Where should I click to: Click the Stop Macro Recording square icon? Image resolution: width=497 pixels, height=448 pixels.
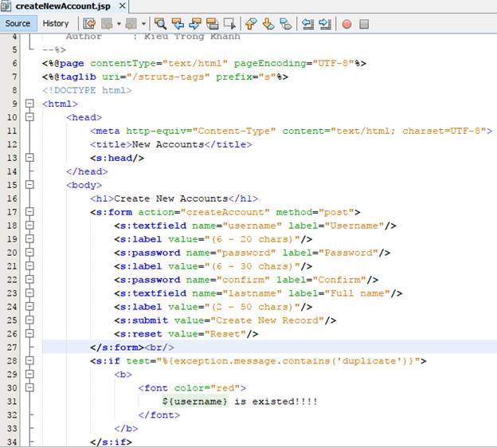364,24
